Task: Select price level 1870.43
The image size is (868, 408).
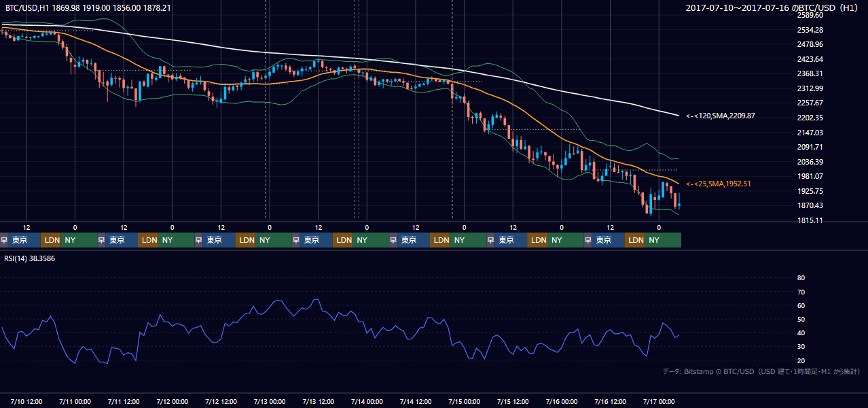Action: coord(810,205)
